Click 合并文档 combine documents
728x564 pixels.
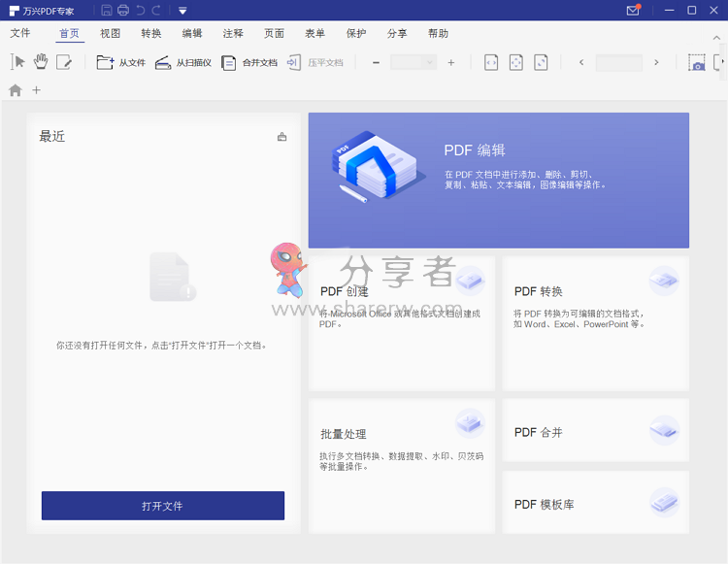tap(249, 62)
